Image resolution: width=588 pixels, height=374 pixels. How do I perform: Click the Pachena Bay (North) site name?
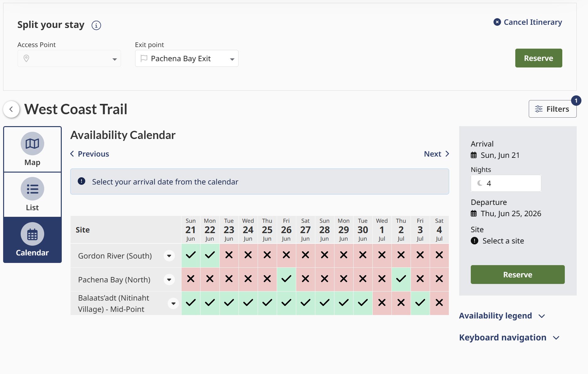point(114,280)
